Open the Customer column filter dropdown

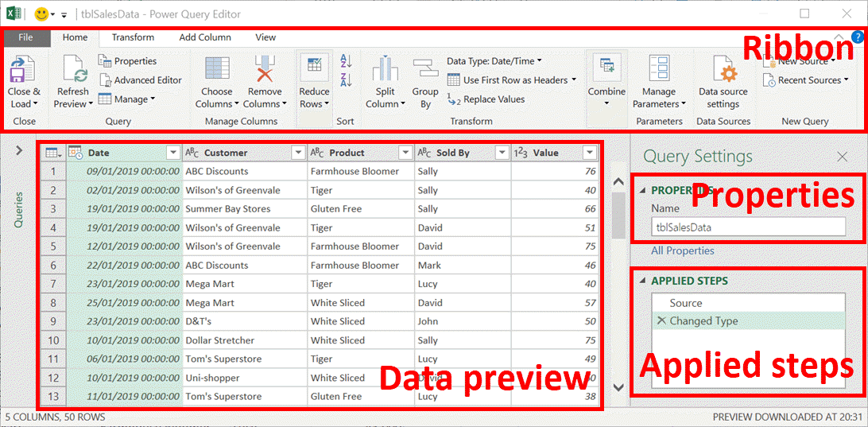(298, 153)
